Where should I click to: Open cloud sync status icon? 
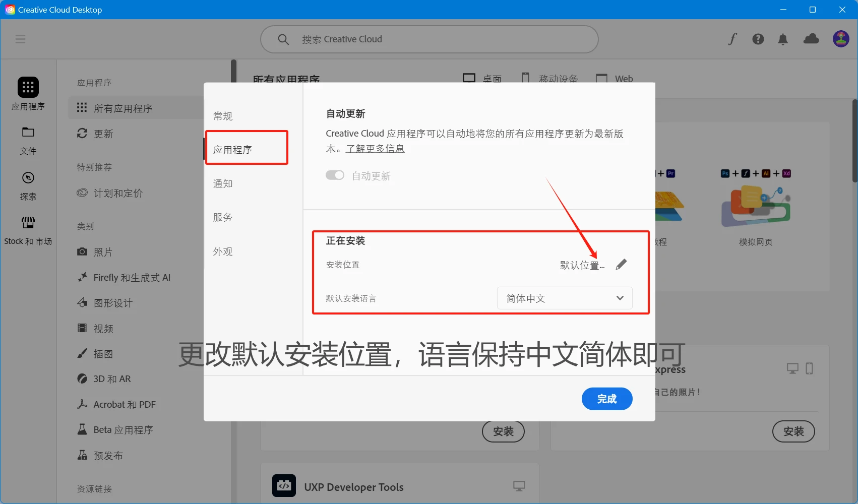[x=811, y=39]
